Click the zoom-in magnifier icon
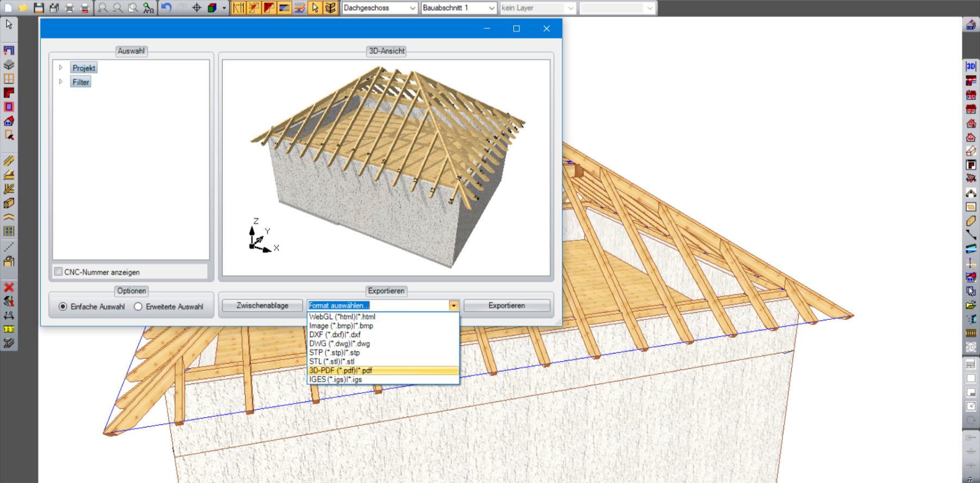Screen dimensions: 980x483 [102, 8]
